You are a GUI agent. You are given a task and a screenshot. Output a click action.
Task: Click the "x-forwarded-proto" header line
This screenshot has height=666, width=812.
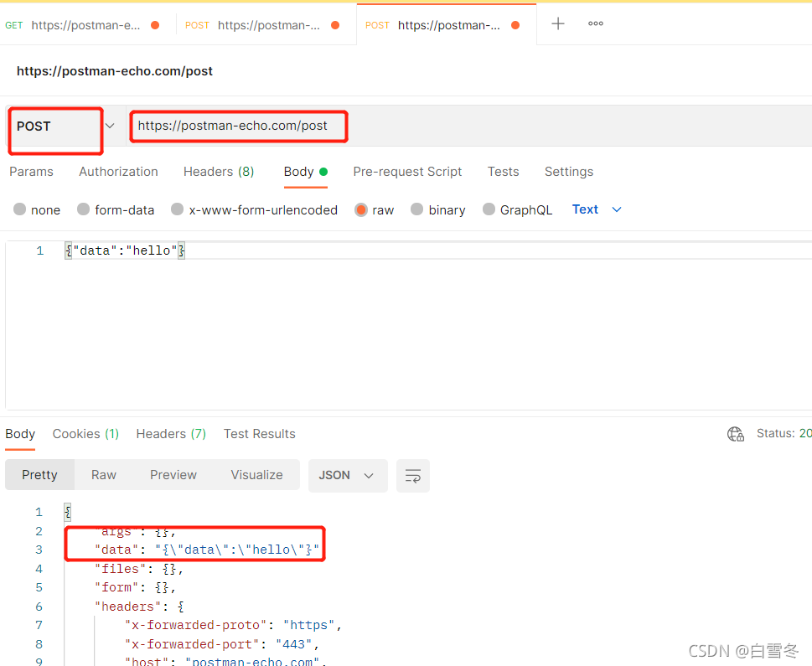click(x=233, y=625)
